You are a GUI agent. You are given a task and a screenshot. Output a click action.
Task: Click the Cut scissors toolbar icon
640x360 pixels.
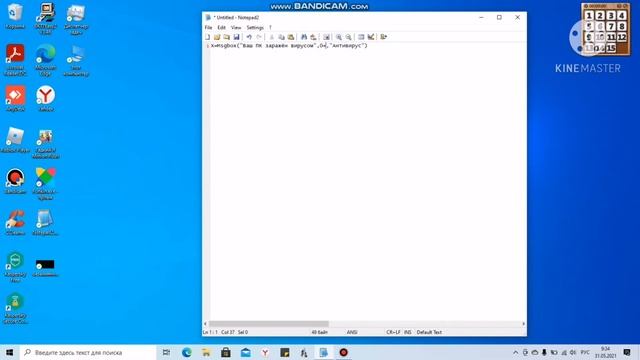271,37
